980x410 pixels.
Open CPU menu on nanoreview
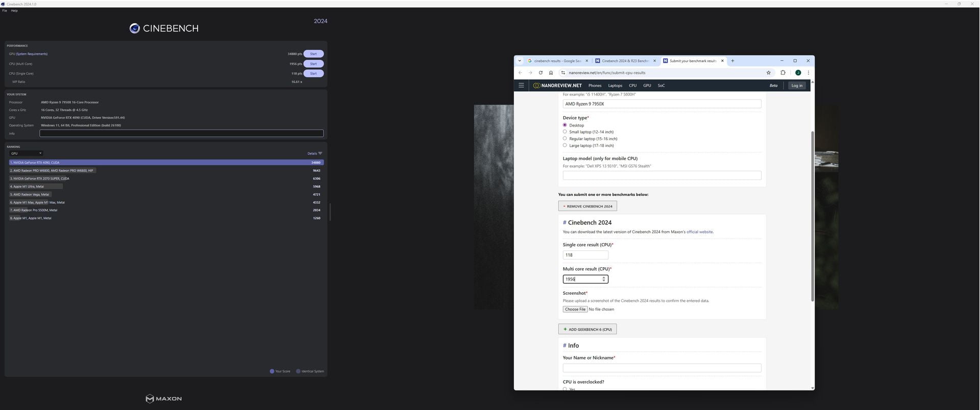[632, 85]
